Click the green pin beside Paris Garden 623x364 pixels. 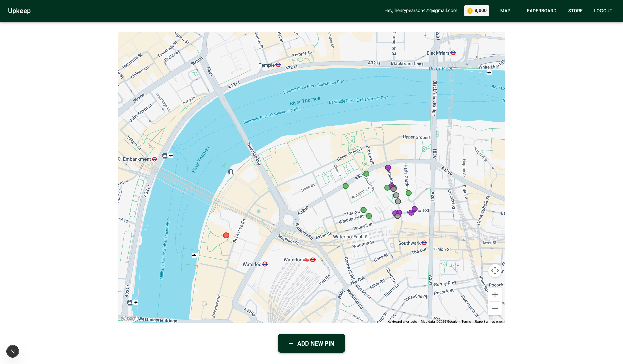pos(409,193)
